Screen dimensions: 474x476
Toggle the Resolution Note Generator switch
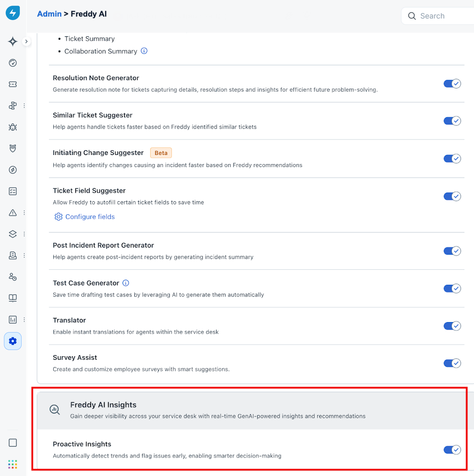pyautogui.click(x=452, y=84)
